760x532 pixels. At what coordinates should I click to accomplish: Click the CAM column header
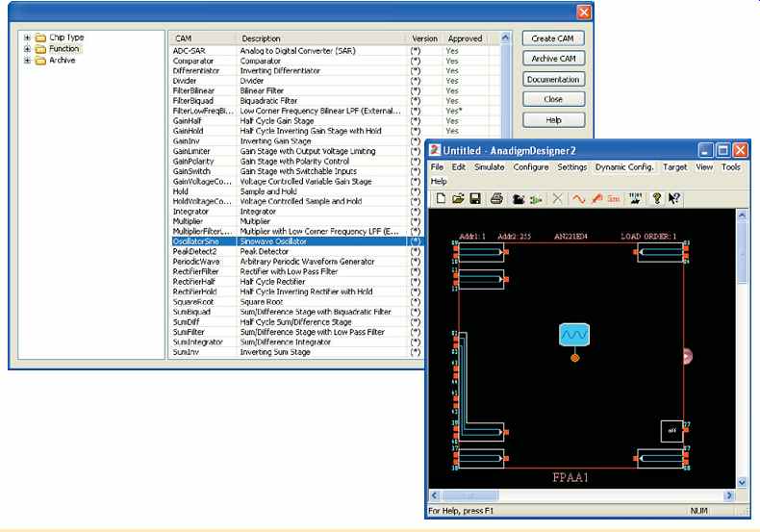(202, 38)
